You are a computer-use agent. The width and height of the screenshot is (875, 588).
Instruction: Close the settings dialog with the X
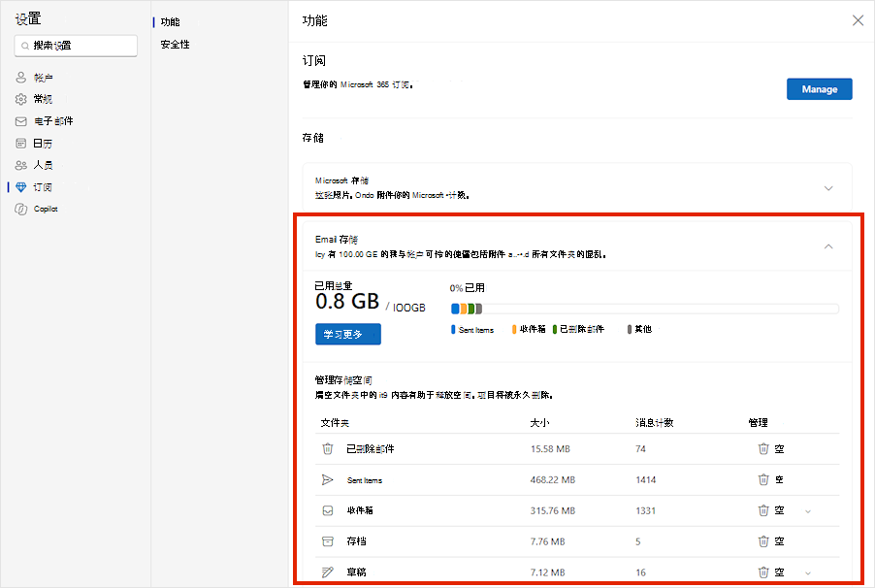click(x=858, y=20)
